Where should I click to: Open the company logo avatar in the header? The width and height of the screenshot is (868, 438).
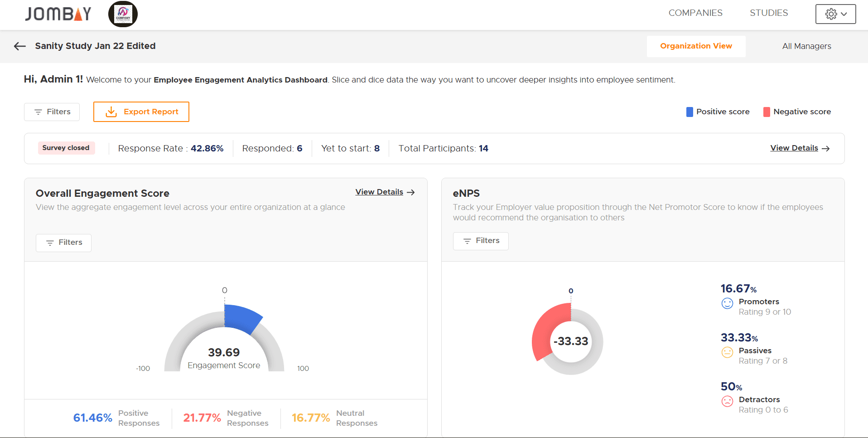tap(123, 14)
